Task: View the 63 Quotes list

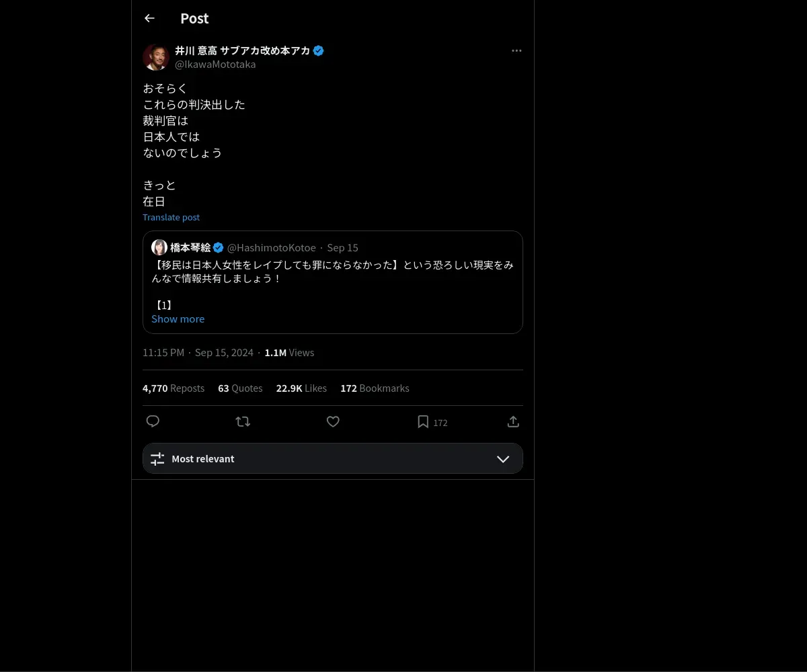Action: pos(240,388)
